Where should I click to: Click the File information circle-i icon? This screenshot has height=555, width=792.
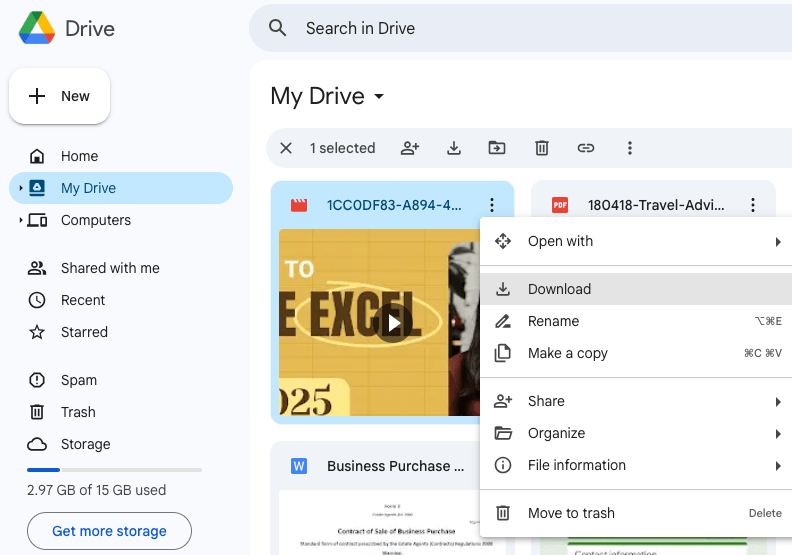[503, 465]
